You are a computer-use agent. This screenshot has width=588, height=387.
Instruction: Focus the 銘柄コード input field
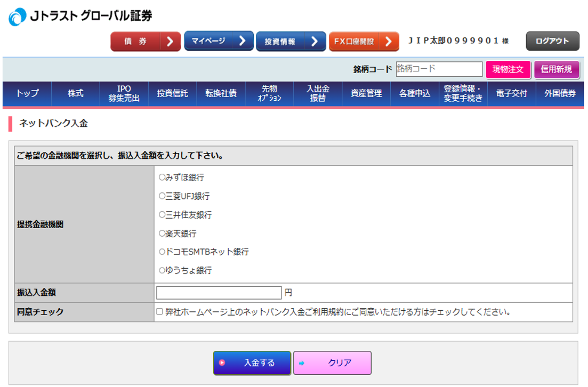(x=439, y=69)
